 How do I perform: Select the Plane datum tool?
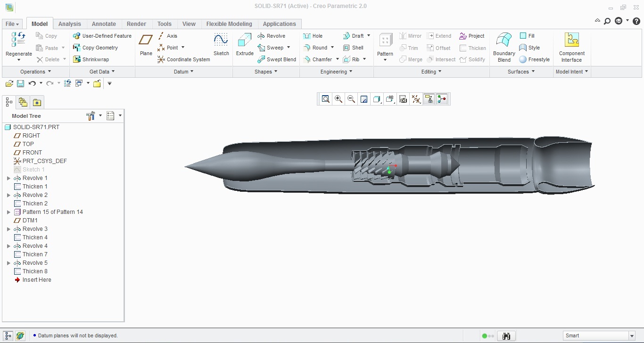tap(146, 44)
